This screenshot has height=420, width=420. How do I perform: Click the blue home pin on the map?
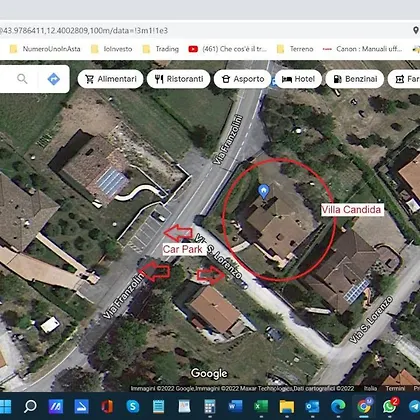pos(264,192)
